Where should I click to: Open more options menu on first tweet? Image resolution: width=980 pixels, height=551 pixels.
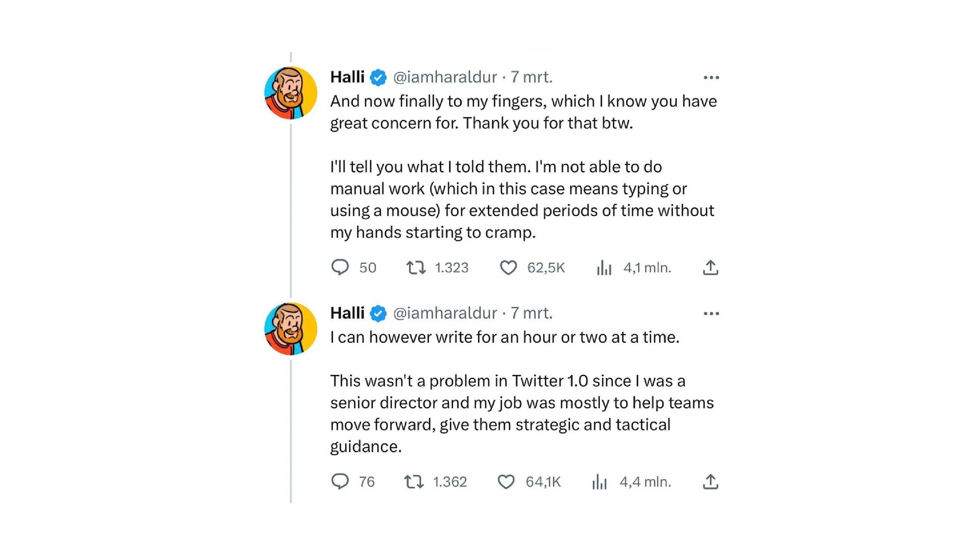tap(711, 78)
